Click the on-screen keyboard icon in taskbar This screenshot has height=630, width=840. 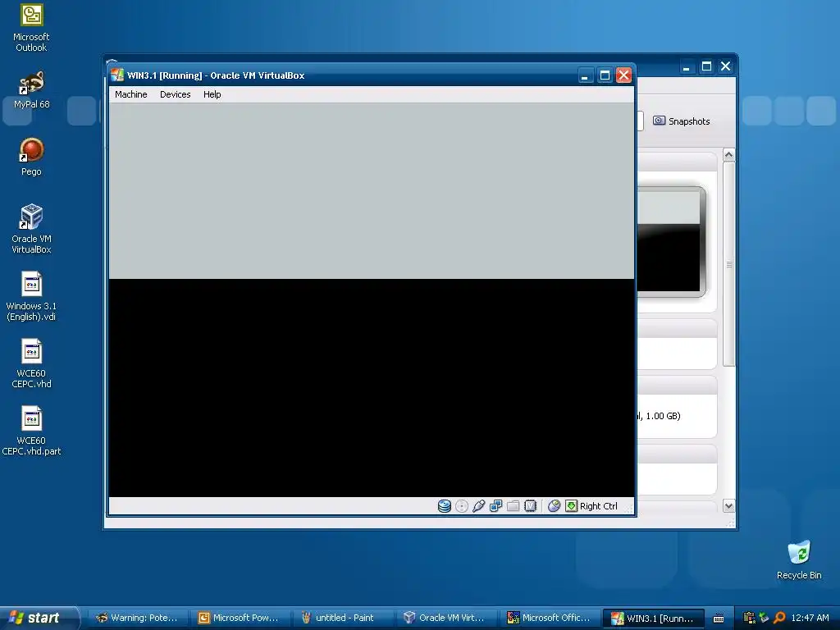tap(719, 619)
